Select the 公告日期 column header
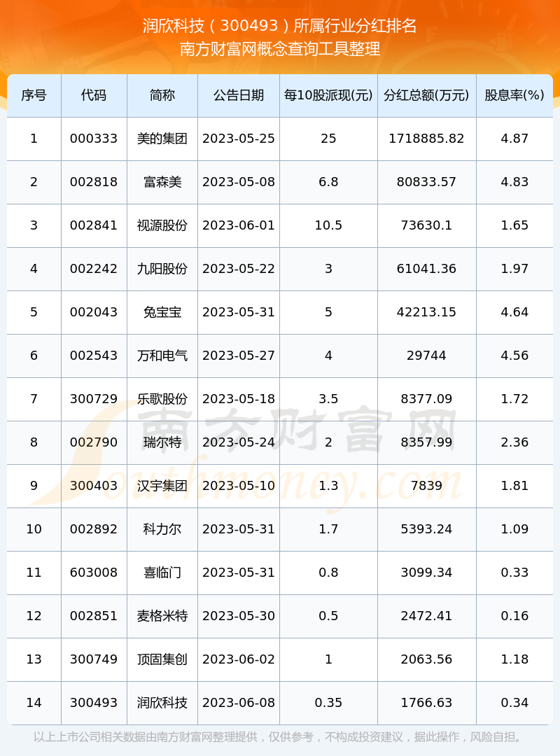Viewport: 560px width, 756px height. [239, 95]
